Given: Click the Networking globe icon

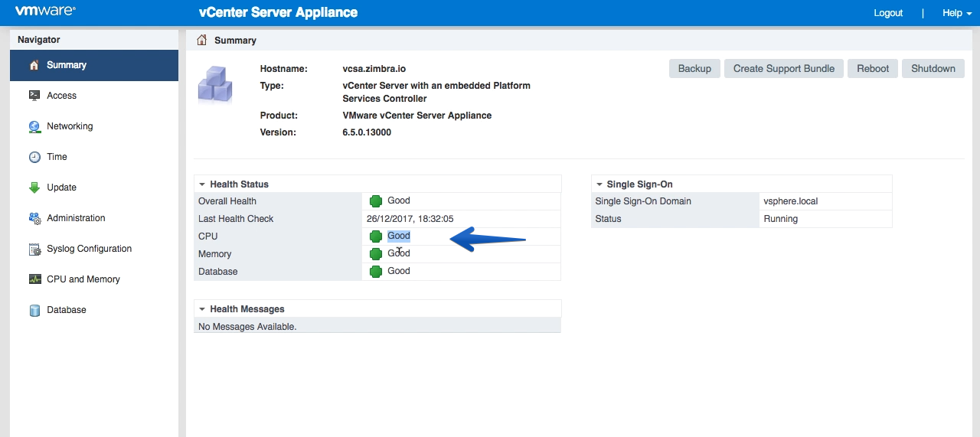Looking at the screenshot, I should click(34, 126).
